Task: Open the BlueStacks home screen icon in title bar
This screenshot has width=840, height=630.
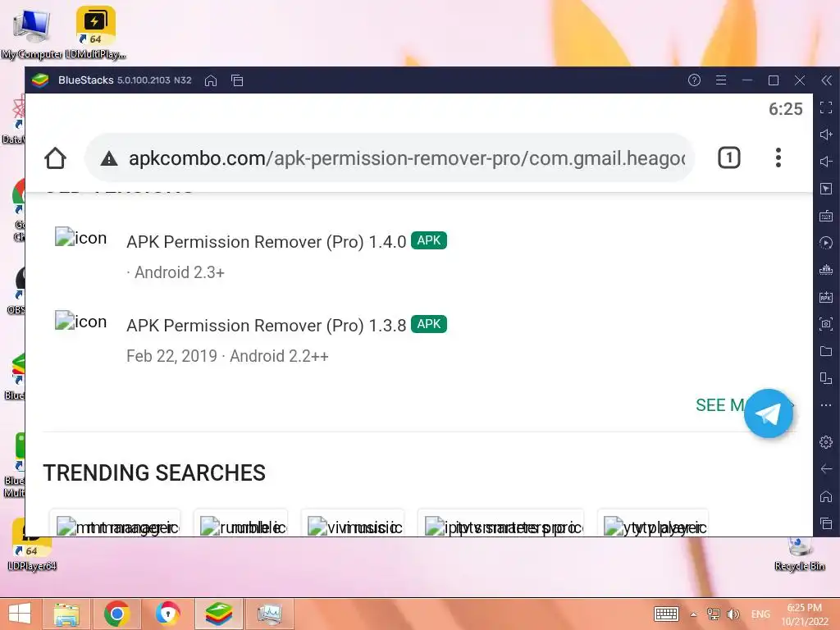Action: click(x=211, y=80)
